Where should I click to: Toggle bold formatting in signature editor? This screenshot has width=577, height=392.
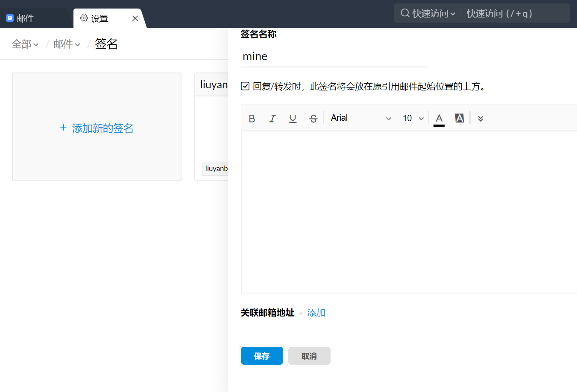pos(252,119)
